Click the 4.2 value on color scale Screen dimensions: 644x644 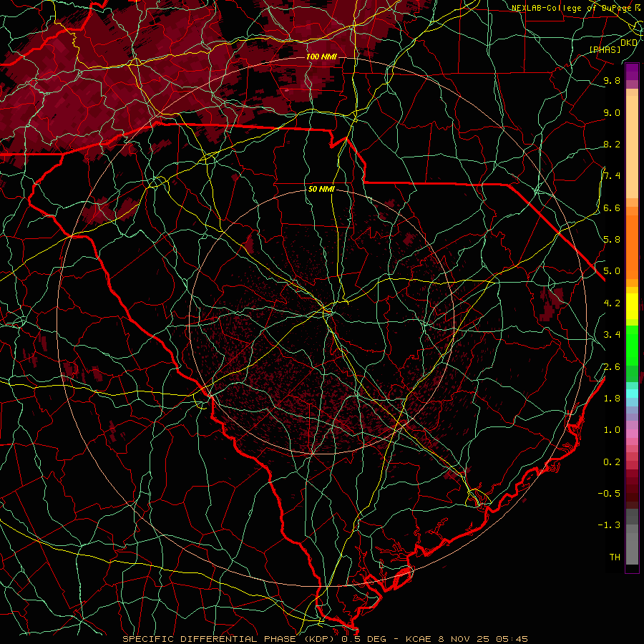click(612, 303)
